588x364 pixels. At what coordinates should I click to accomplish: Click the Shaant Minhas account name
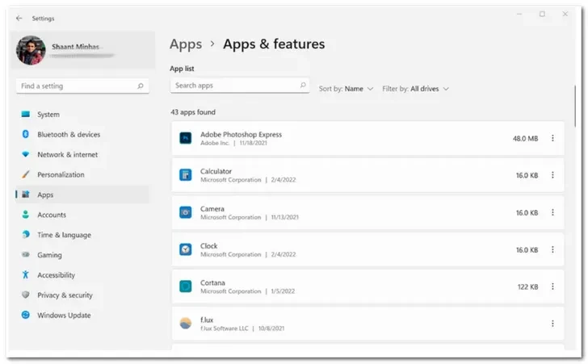[x=75, y=47]
